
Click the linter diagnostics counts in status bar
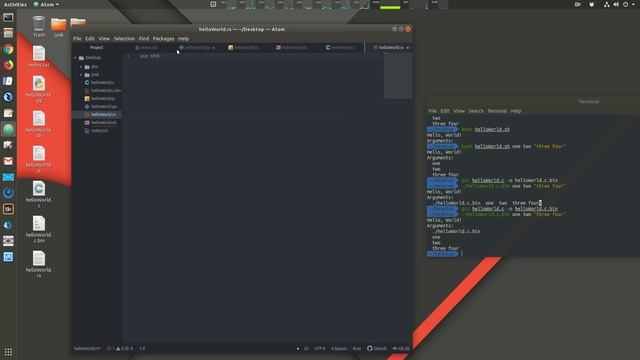120,349
